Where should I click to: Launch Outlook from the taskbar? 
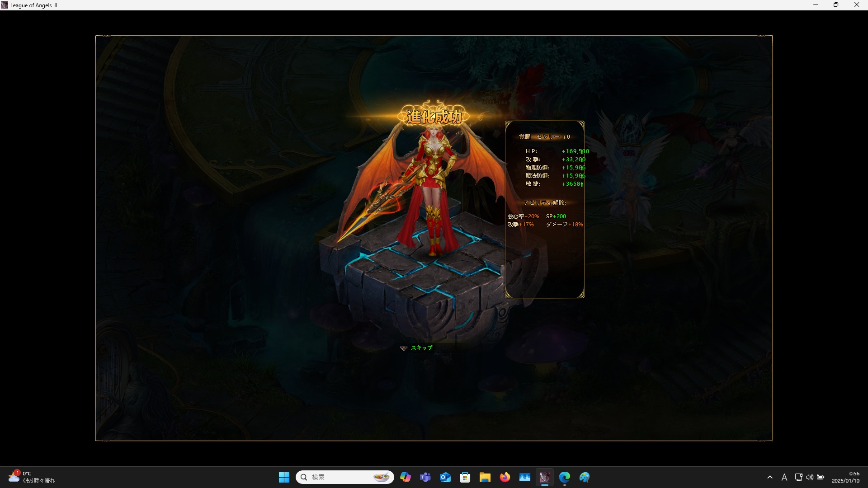(x=445, y=477)
